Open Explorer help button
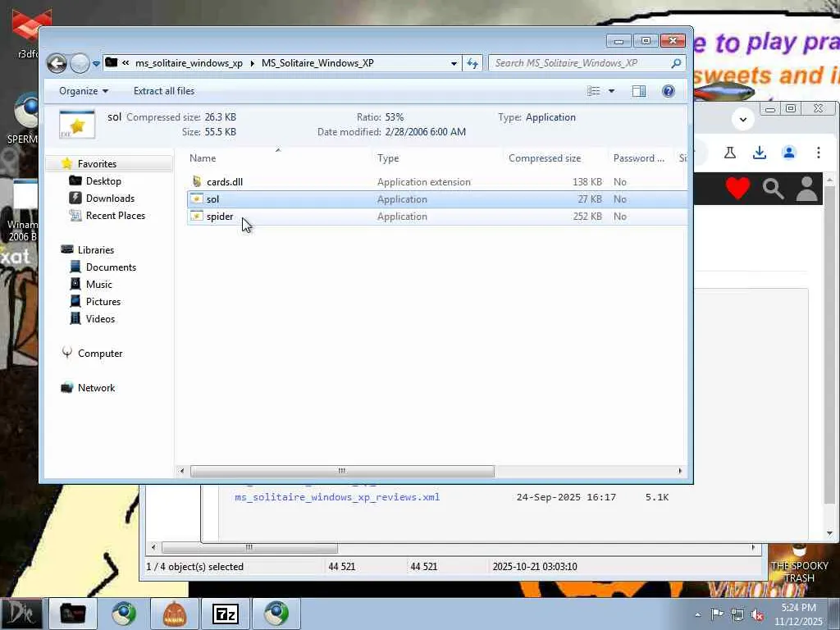The height and width of the screenshot is (630, 840). pos(668,91)
